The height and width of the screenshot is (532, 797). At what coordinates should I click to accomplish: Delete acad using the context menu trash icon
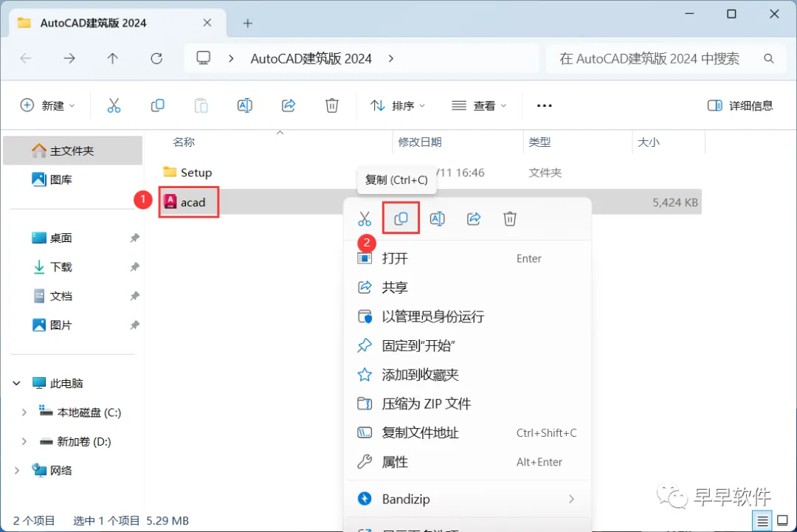click(x=510, y=219)
